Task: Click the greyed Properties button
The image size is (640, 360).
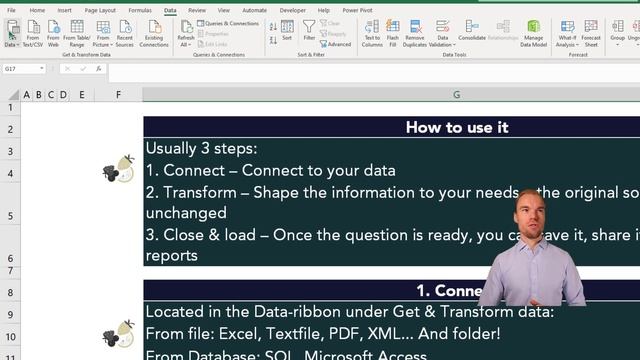Action: point(213,34)
